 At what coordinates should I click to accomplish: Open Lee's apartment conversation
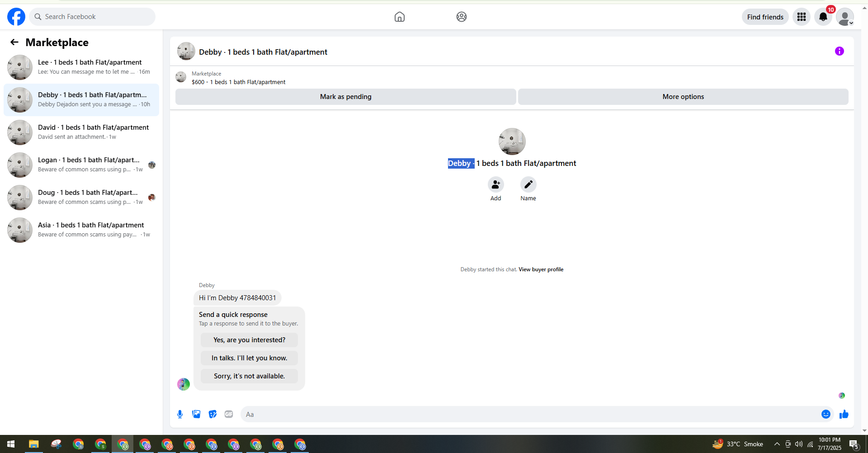click(81, 67)
